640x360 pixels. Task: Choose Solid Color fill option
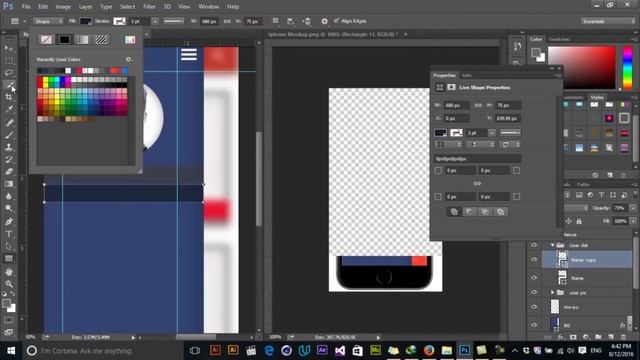pyautogui.click(x=64, y=40)
